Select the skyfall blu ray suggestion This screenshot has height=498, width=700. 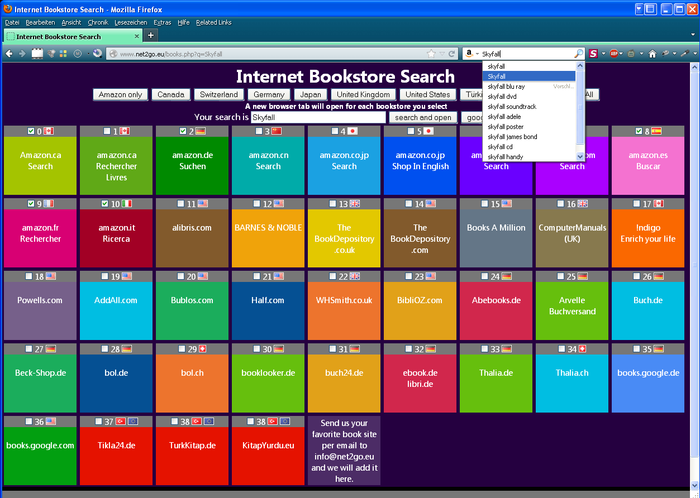tap(506, 87)
